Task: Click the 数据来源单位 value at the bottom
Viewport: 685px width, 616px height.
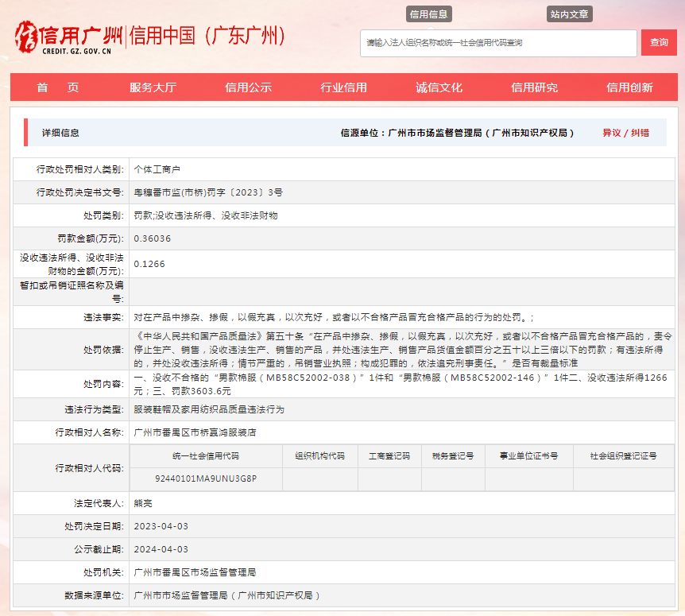Action: 226,595
